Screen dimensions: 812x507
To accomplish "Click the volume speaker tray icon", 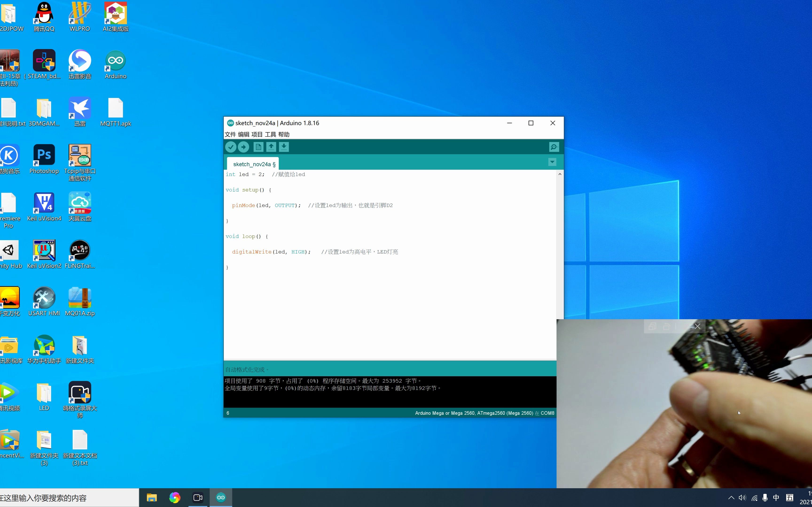I will click(x=742, y=498).
